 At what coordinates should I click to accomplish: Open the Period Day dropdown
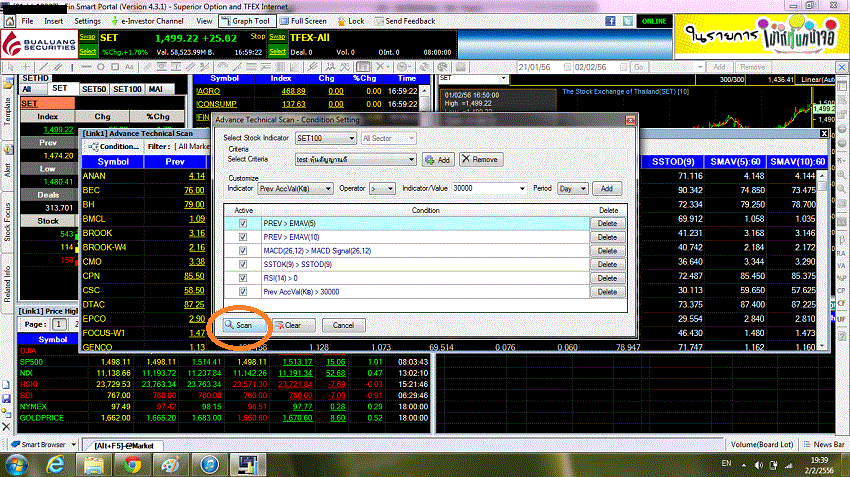point(572,188)
